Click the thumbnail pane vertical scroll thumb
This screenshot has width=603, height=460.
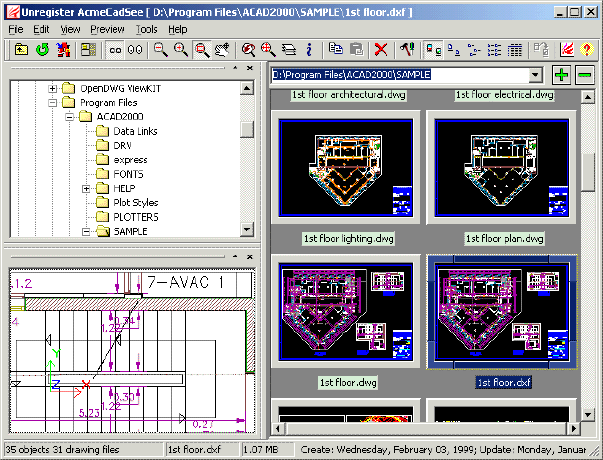point(588,172)
